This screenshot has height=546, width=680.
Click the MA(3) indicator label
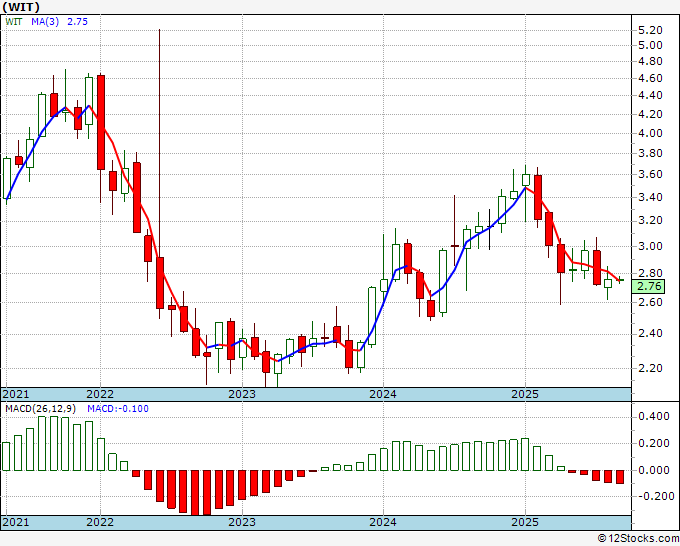[x=45, y=21]
